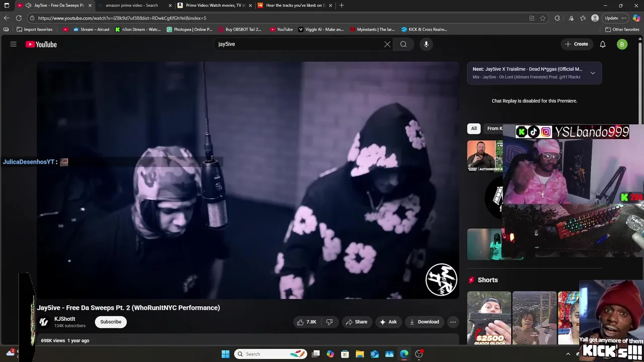This screenshot has width=644, height=362.
Task: Open YouTube notifications bell
Action: pyautogui.click(x=603, y=44)
